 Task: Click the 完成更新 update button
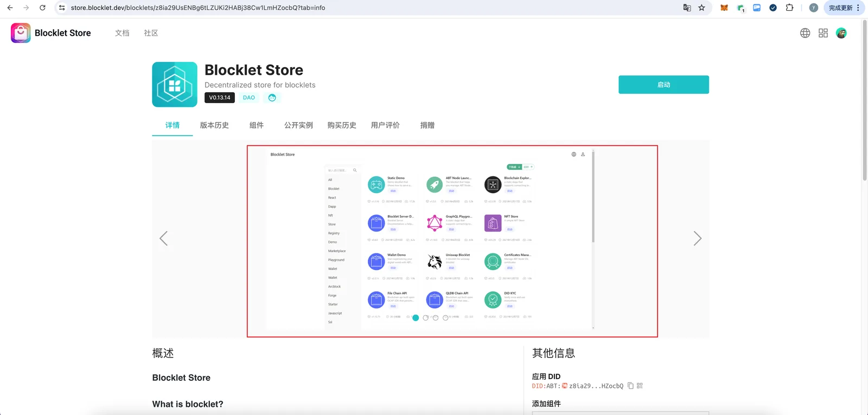844,8
